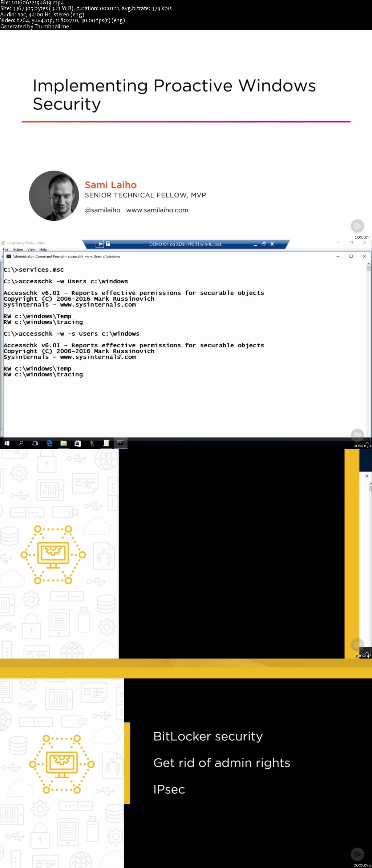
Task: Close the DEMO101 remote session bar
Action: coord(272,244)
